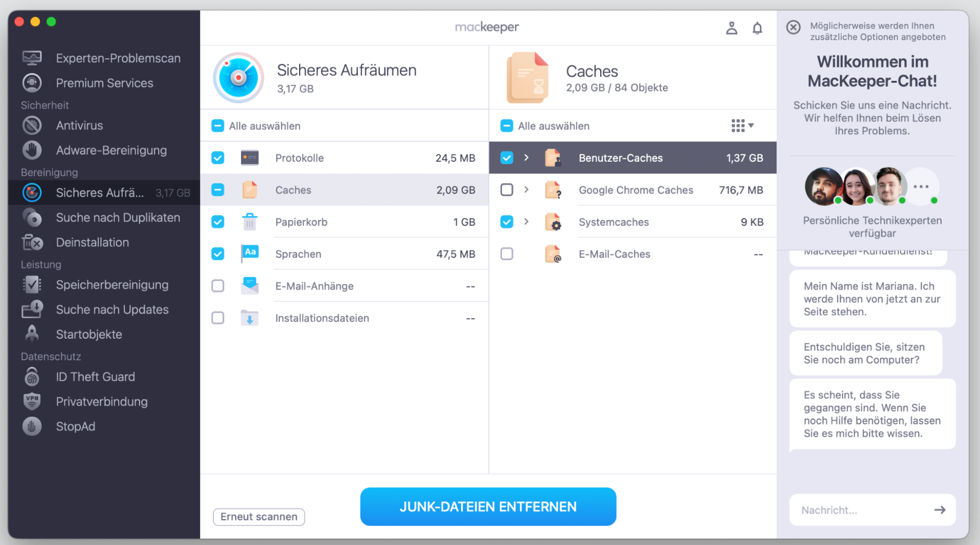
Task: Close the MacKeeper chat panel
Action: click(x=793, y=27)
